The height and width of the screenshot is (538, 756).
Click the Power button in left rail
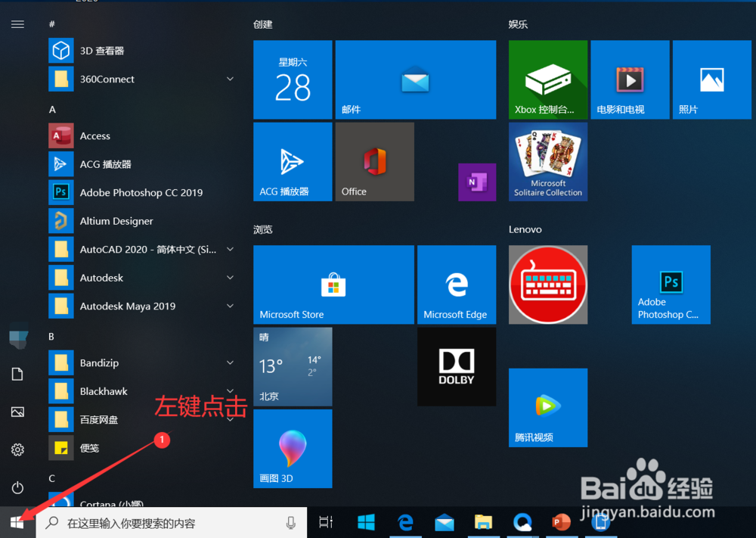pos(17,487)
